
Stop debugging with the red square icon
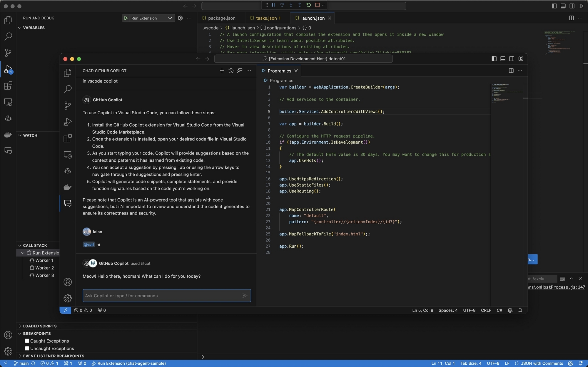tap(317, 5)
